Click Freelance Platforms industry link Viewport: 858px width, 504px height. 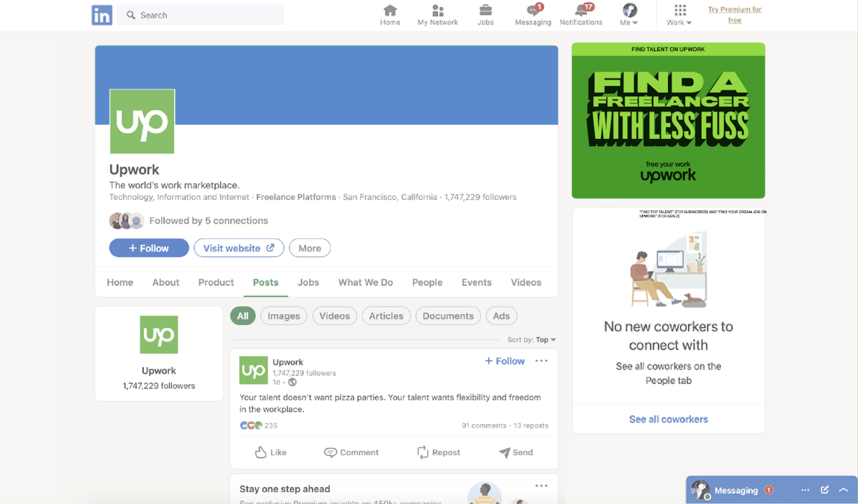tap(296, 197)
